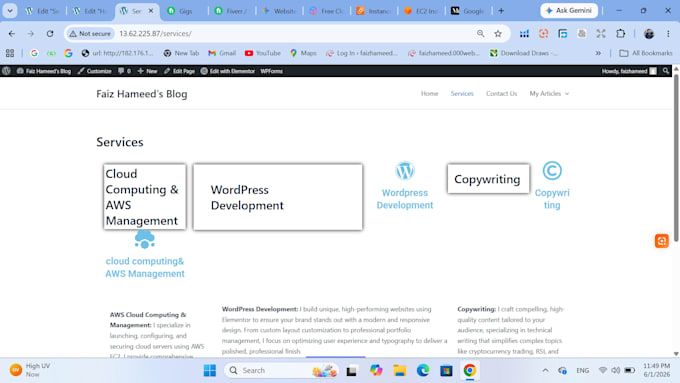Screen dimensions: 680x383
Task: Show hidden system tray icons
Action: [x=545, y=370]
